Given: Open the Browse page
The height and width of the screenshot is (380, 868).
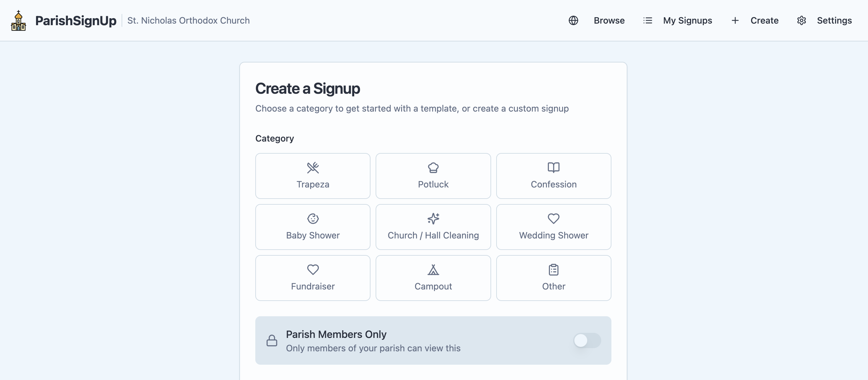Looking at the screenshot, I should [609, 20].
